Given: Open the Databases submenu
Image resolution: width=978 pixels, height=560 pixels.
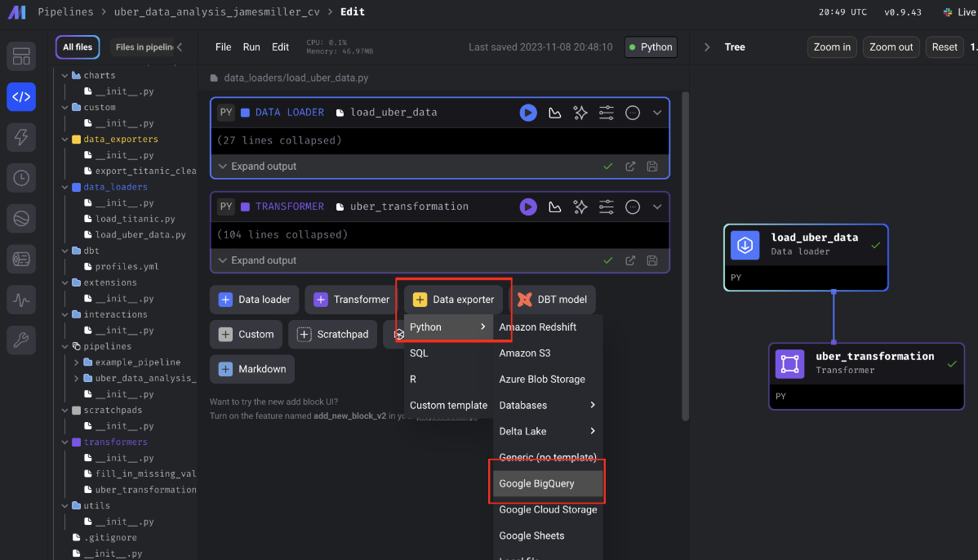Looking at the screenshot, I should click(x=547, y=405).
